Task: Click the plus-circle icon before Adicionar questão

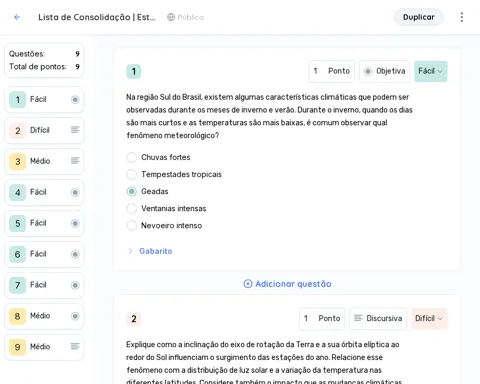Action: [x=248, y=284]
